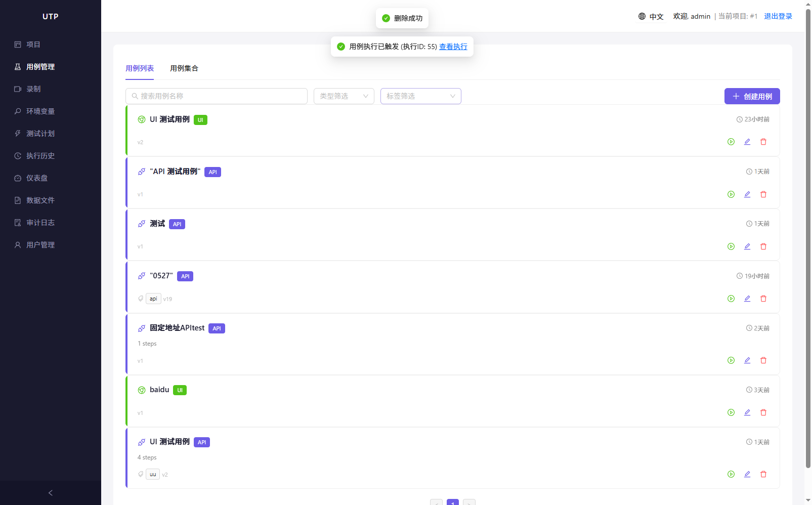Image resolution: width=812 pixels, height=505 pixels.
Task: Open 审计日志 in the sidebar
Action: pos(51,223)
